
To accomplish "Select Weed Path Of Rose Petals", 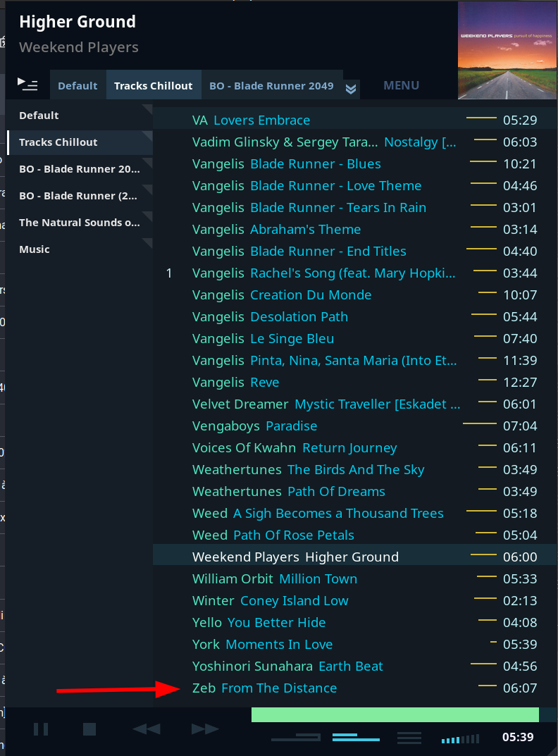I will click(x=354, y=535).
